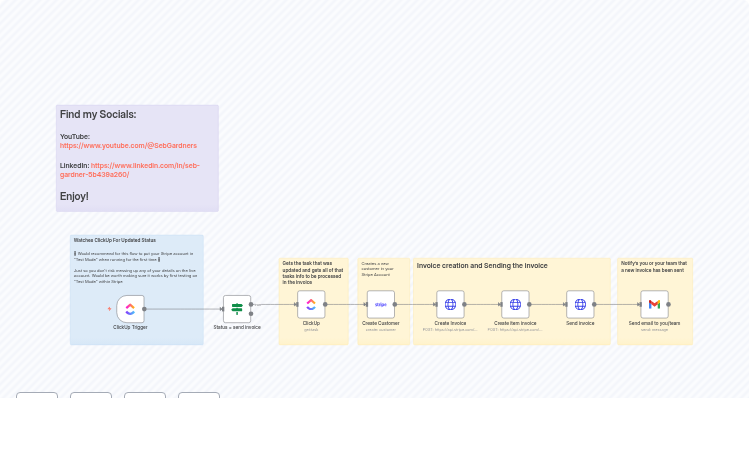The height and width of the screenshot is (450, 749).
Task: Open the Stripe Create Customer node
Action: [x=380, y=304]
